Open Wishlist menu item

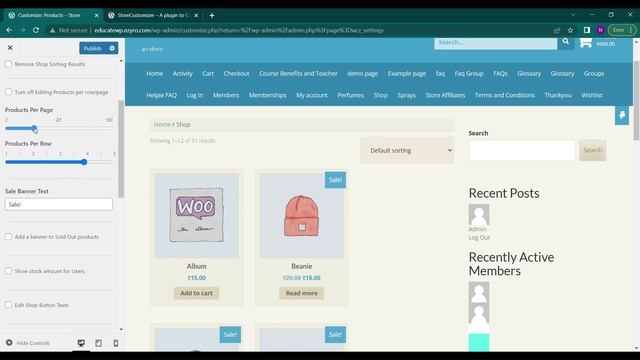[592, 95]
